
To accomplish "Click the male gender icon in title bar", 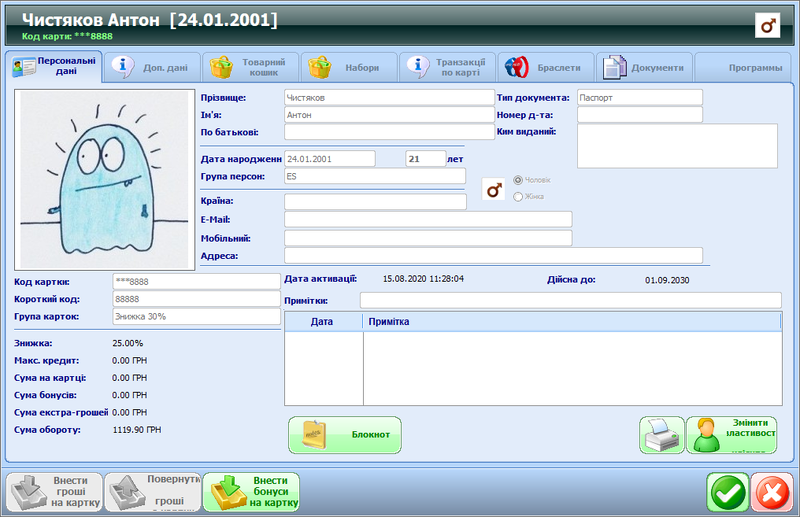I will [769, 26].
